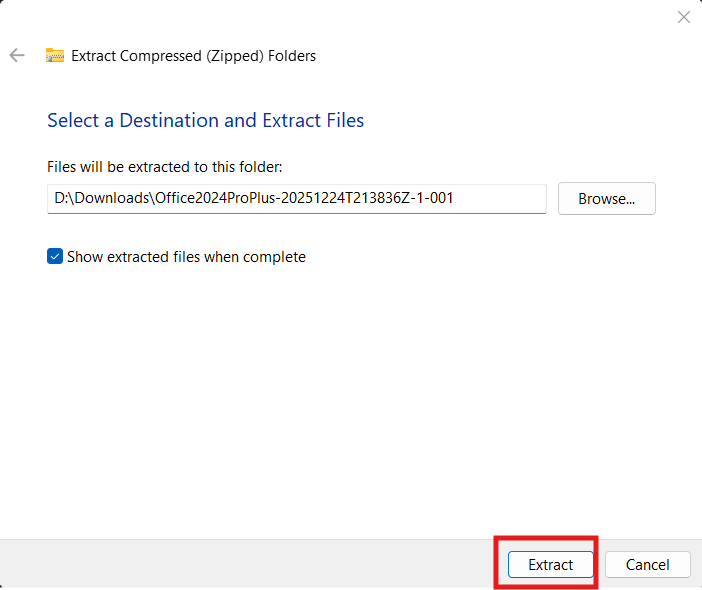Click the 'Show extracted files when complete' label
Image resolution: width=702 pixels, height=590 pixels.
coord(186,257)
